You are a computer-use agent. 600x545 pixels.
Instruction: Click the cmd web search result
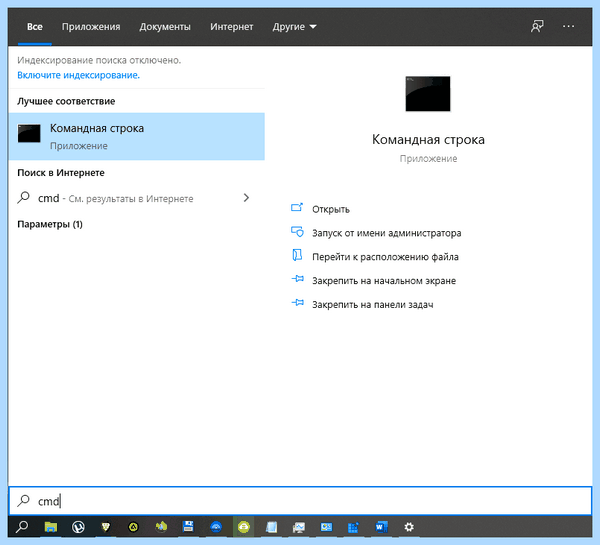tap(136, 198)
